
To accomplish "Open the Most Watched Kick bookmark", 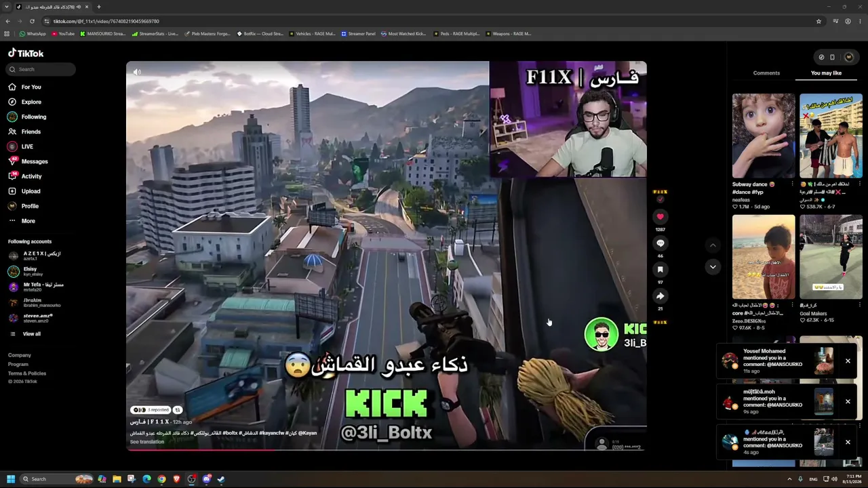I will click(x=403, y=34).
